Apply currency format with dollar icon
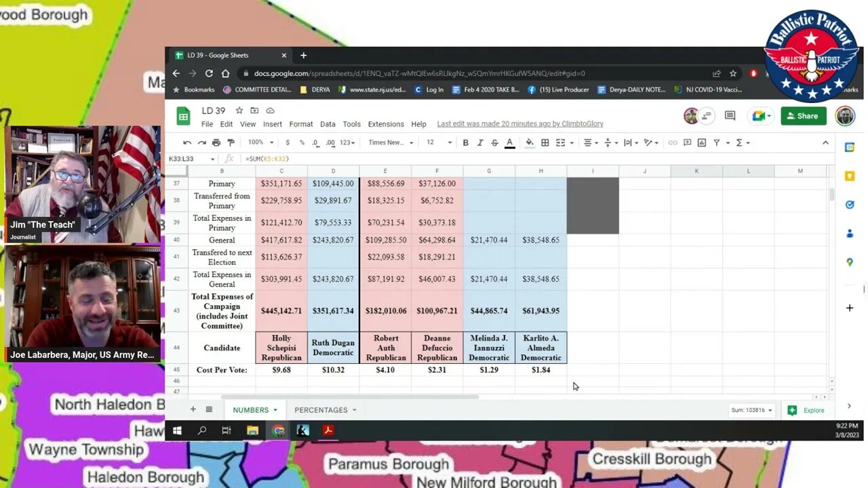This screenshot has width=868, height=488. [288, 142]
